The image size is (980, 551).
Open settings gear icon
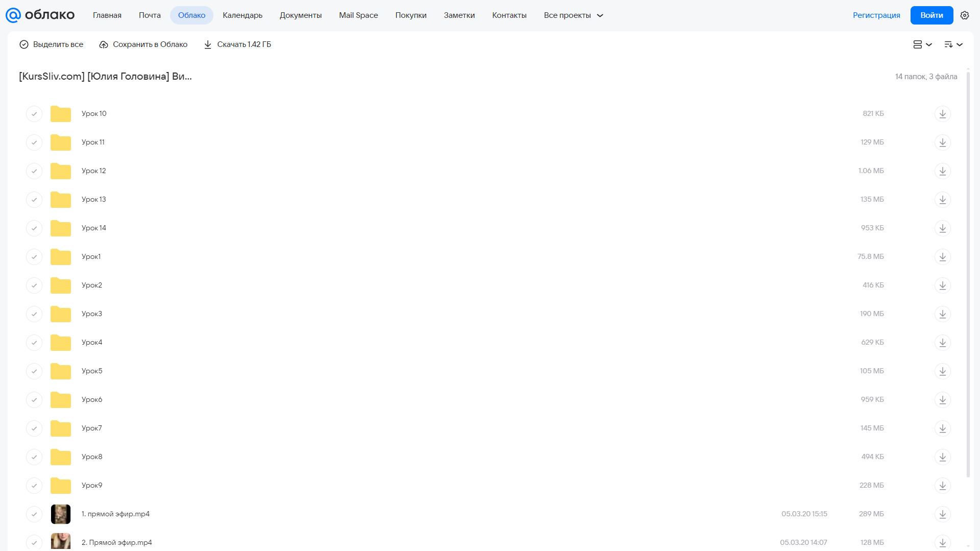pyautogui.click(x=965, y=15)
